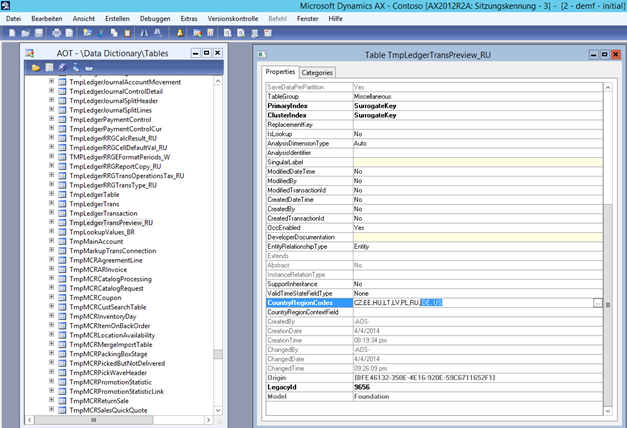Image resolution: width=627 pixels, height=428 pixels.
Task: Expand the TmpMainAccount tree node
Action: (x=51, y=241)
